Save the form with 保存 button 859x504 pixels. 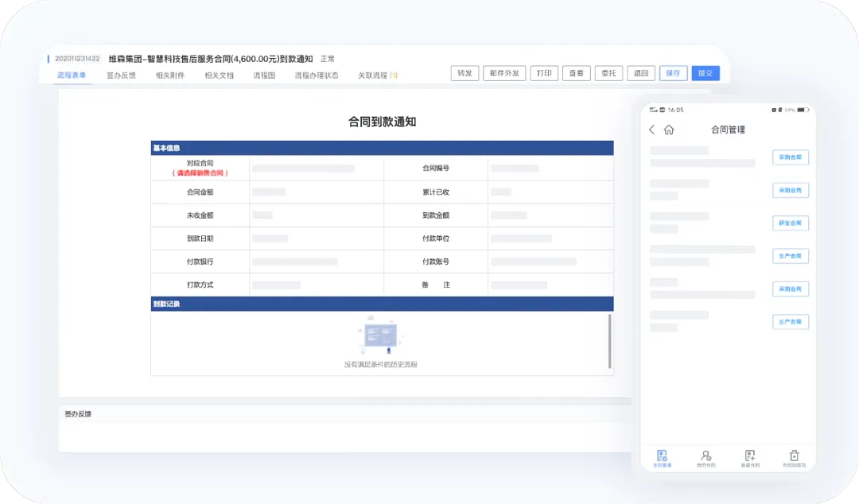tap(673, 73)
